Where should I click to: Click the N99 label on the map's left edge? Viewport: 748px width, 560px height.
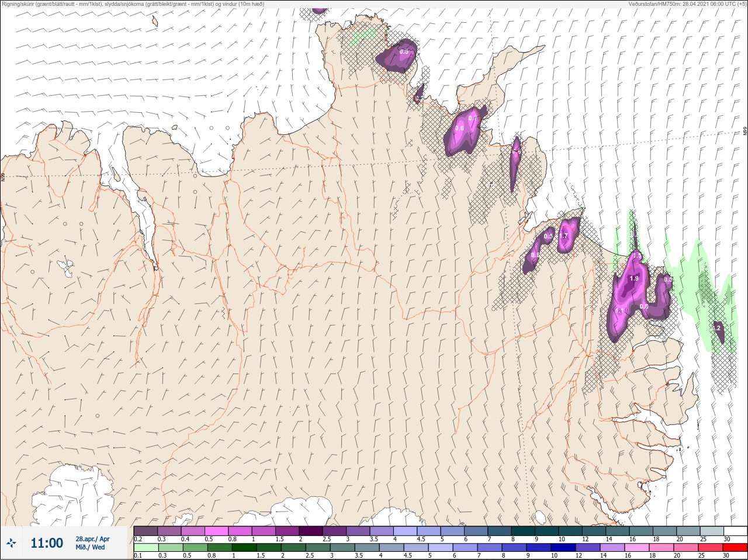tap(3, 177)
